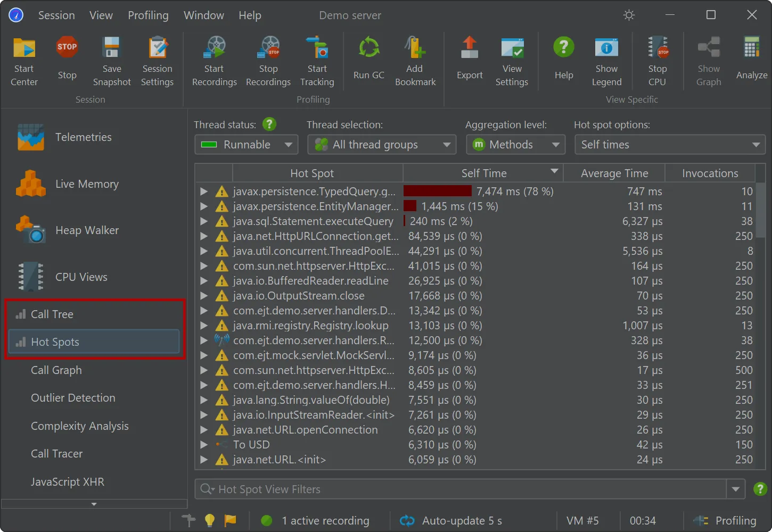
Task: Sort by the Average Time column header
Action: (614, 173)
